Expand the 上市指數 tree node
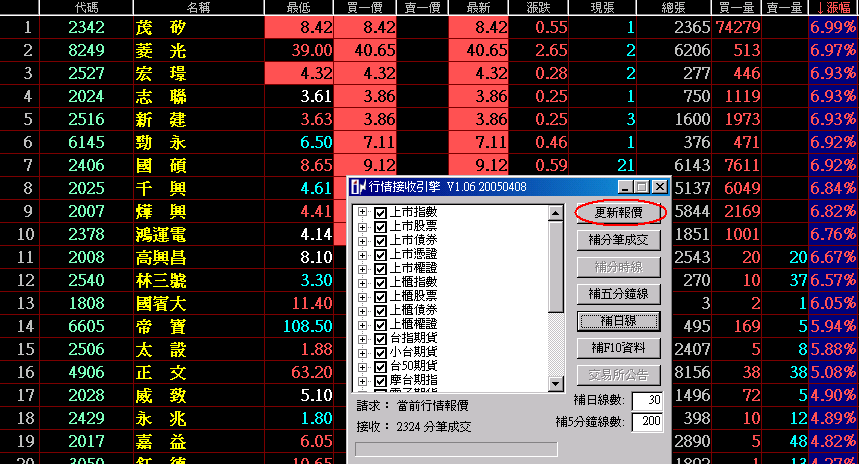This screenshot has height=464, width=859. tap(362, 212)
